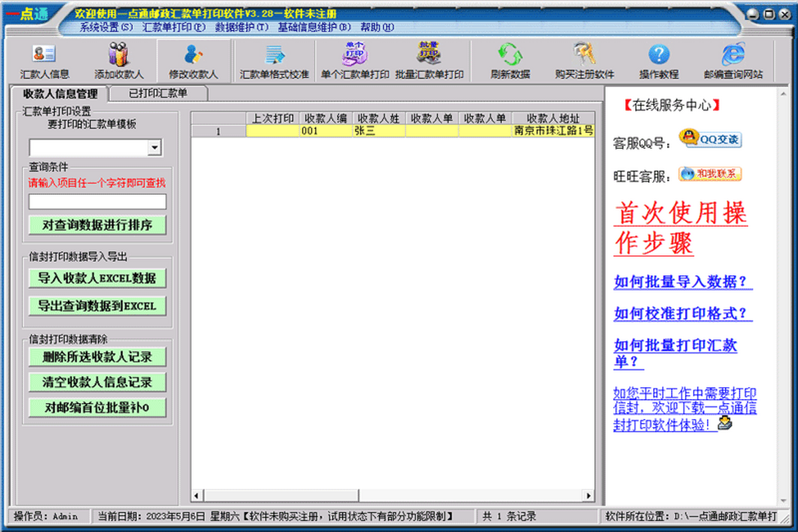Image resolution: width=798 pixels, height=532 pixels.
Task: Launch 单个汇款单打印
Action: point(354,61)
